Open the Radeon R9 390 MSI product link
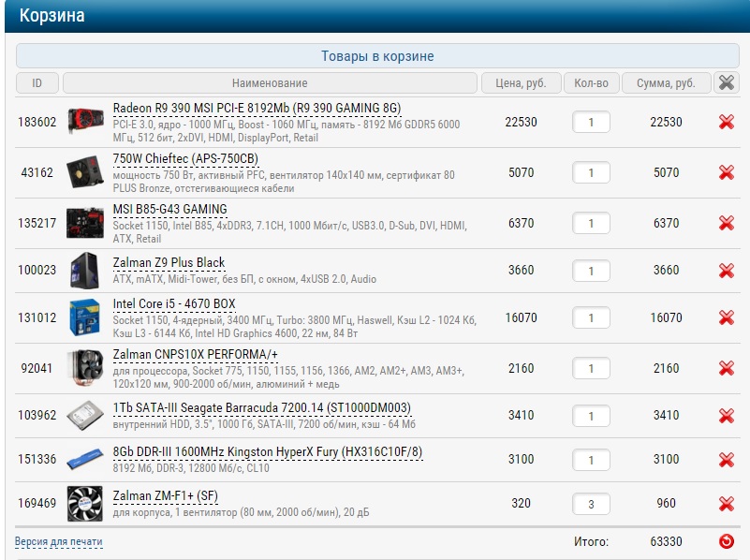Screen dimensions: 750x560 click(257, 108)
